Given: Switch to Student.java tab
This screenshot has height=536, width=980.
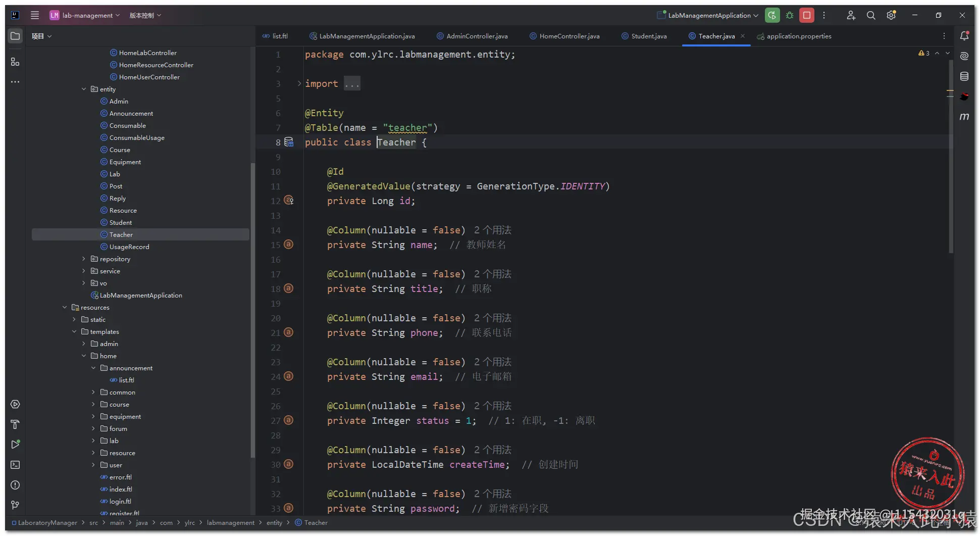Looking at the screenshot, I should click(x=644, y=36).
